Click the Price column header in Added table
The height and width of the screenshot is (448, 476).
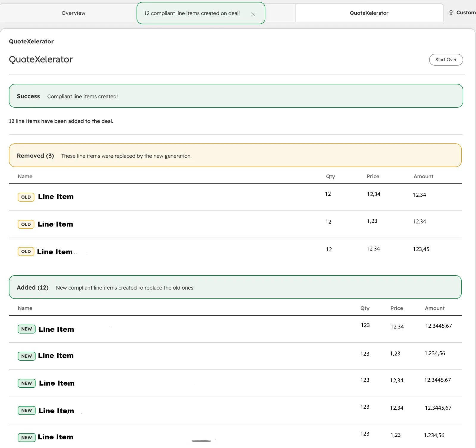[x=397, y=308]
